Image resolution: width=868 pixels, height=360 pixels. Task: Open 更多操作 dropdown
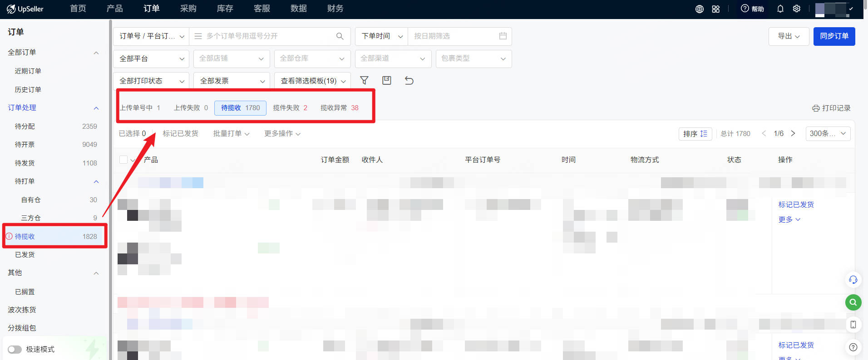click(x=282, y=133)
